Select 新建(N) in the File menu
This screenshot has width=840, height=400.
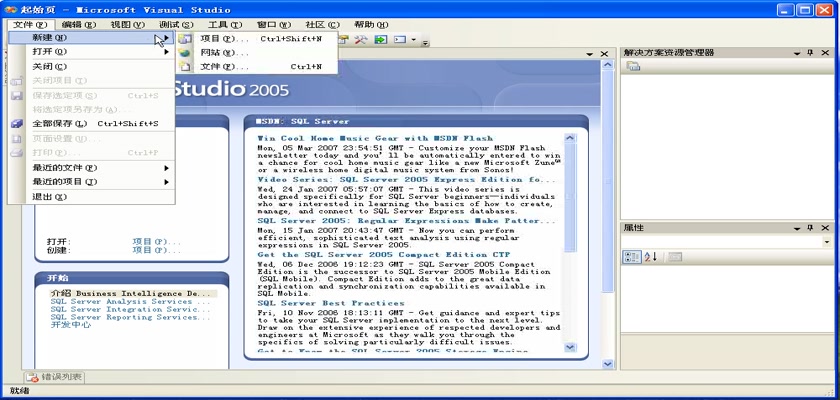[92, 38]
